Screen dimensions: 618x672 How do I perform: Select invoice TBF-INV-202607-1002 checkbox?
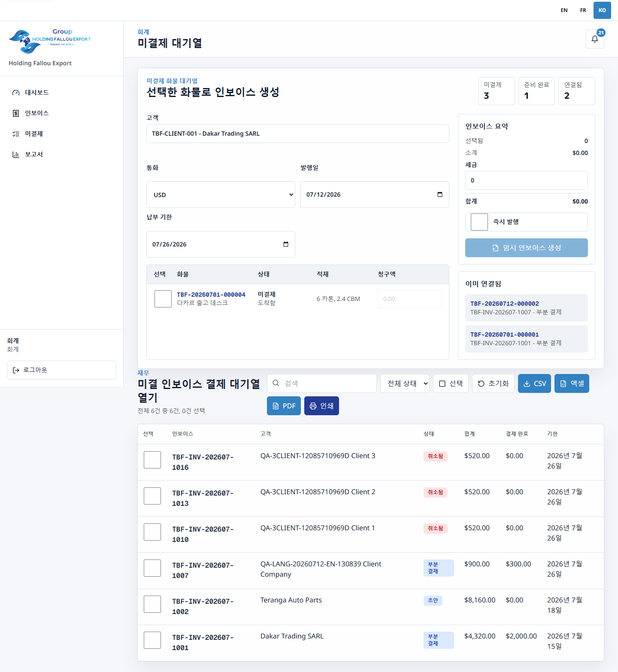152,604
